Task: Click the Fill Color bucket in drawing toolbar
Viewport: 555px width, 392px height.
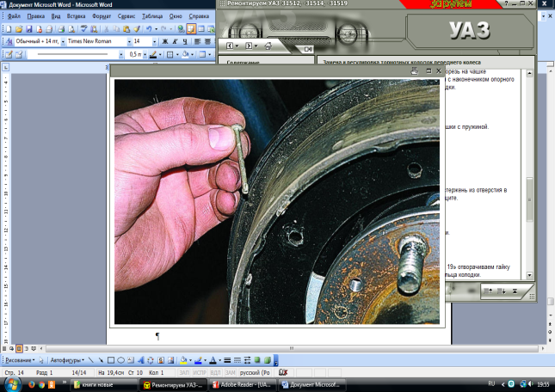Action: tap(183, 360)
